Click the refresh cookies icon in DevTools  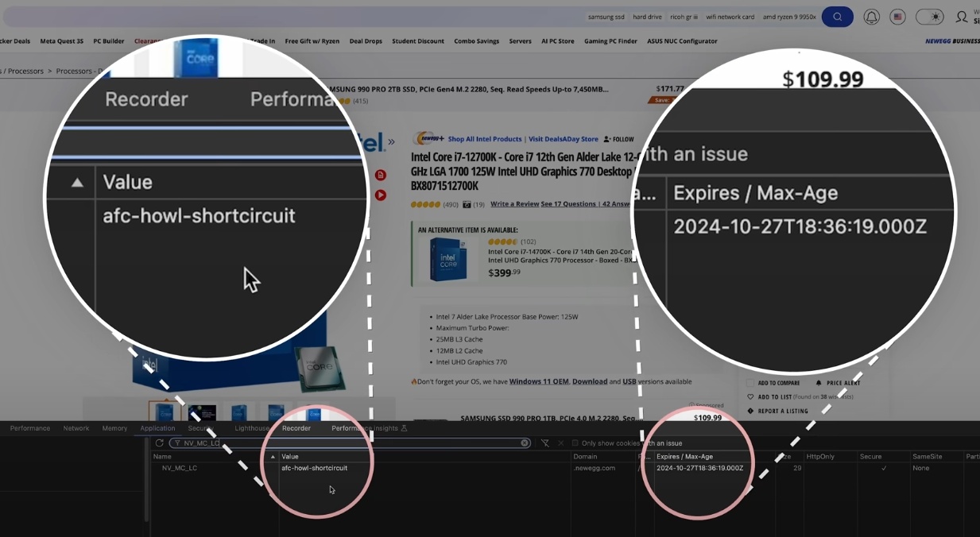point(160,443)
